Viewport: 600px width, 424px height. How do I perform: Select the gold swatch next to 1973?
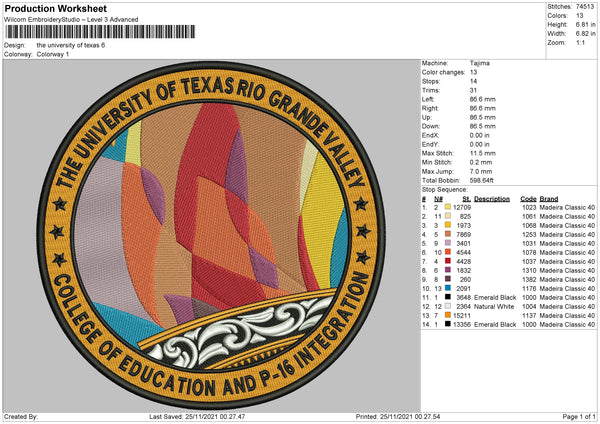(x=448, y=225)
